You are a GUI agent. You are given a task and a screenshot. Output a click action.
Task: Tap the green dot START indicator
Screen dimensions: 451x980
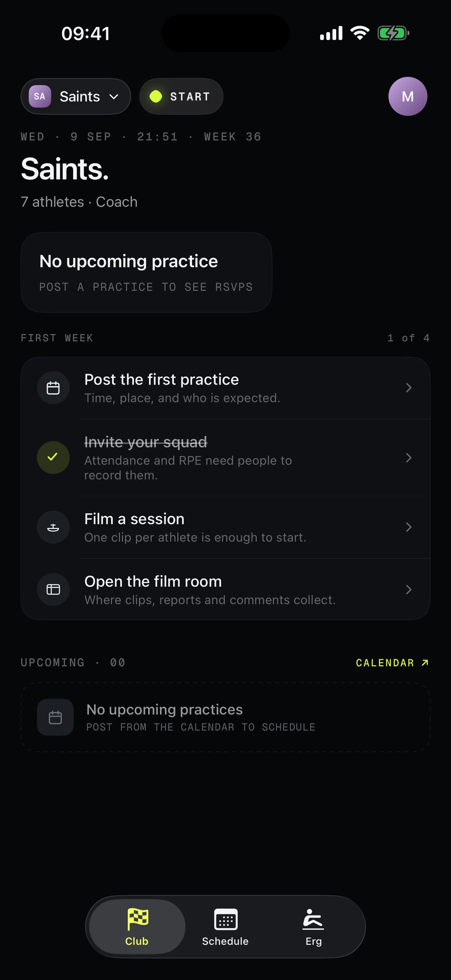click(156, 96)
